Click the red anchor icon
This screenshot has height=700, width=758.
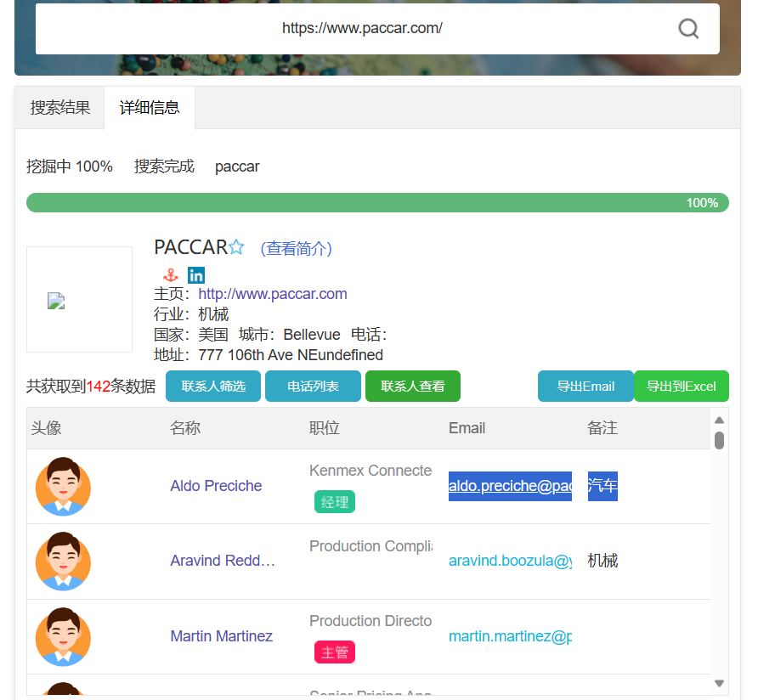[170, 275]
